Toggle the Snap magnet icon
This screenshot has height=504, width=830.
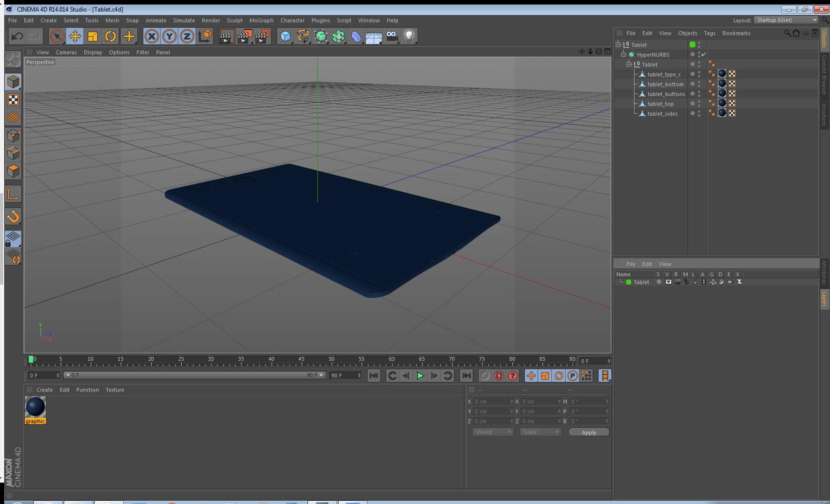13,217
